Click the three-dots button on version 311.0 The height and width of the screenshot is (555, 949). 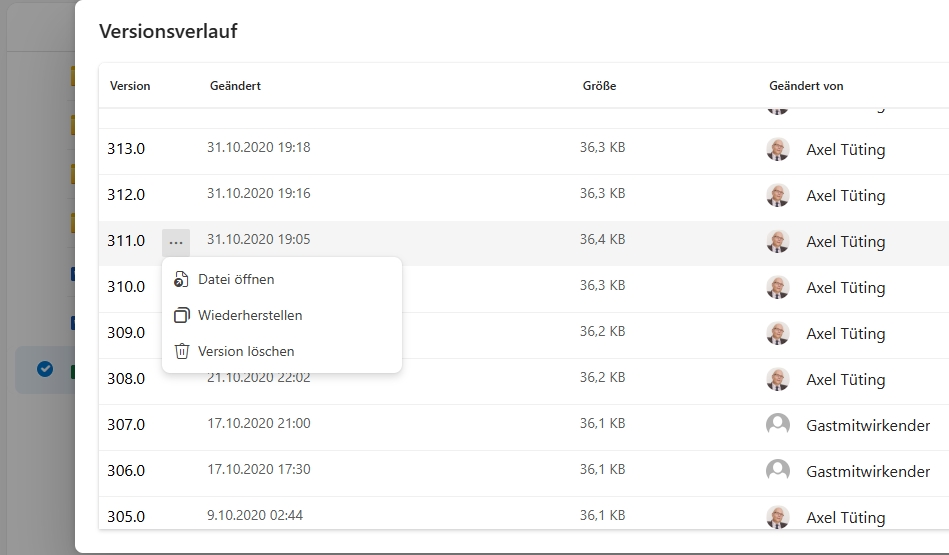[176, 241]
